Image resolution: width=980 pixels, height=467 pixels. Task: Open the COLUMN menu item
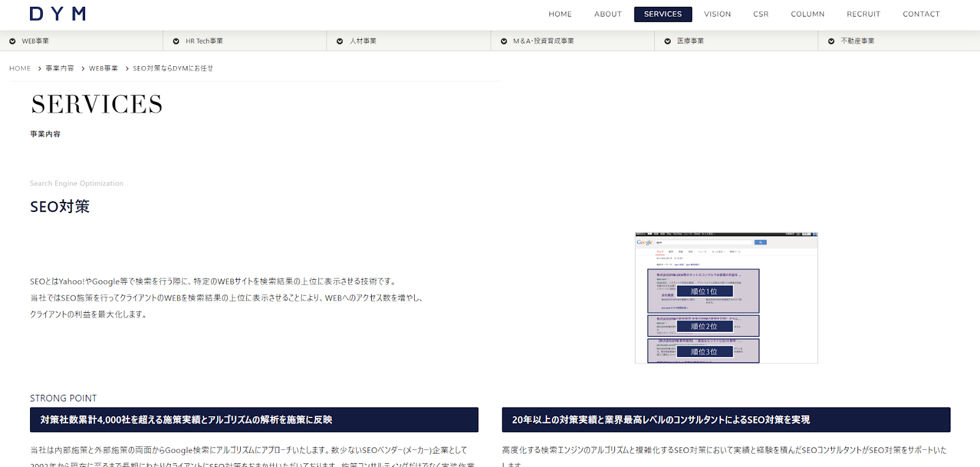807,14
